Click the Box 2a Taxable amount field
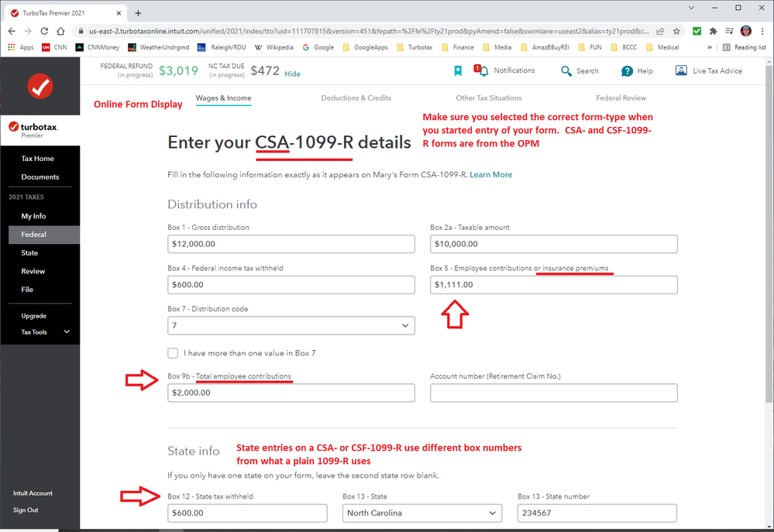Screen dimensions: 774x532 [x=553, y=244]
